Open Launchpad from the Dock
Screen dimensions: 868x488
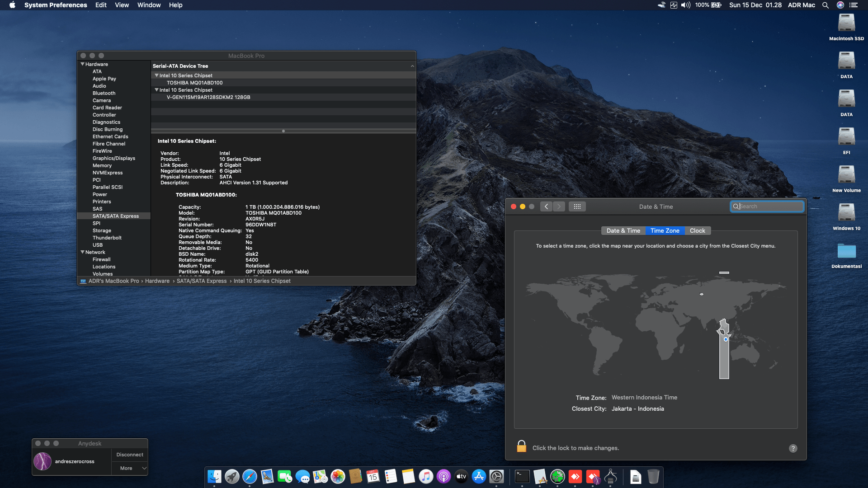[x=232, y=477]
